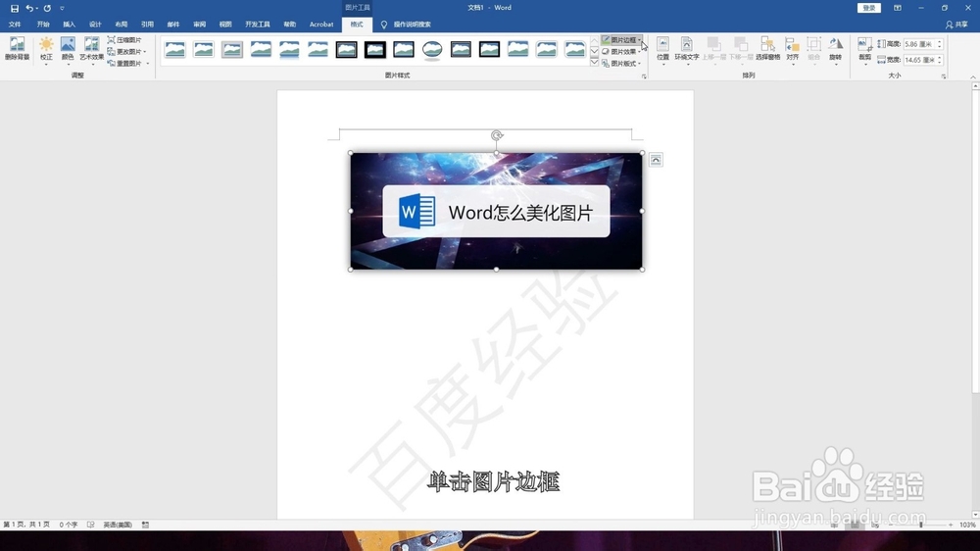The image size is (980, 551).
Task: Click 压缩图片 (Compress Pictures) button
Action: (124, 40)
